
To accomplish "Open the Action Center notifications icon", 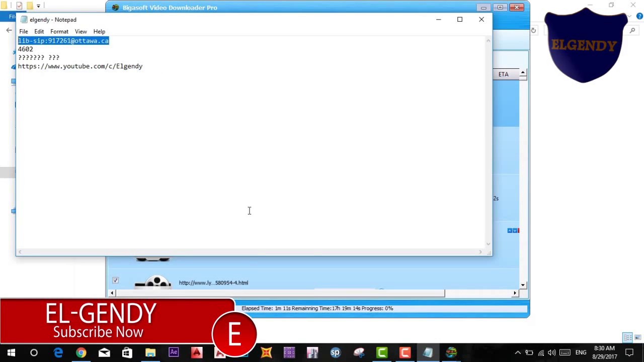I will (629, 352).
